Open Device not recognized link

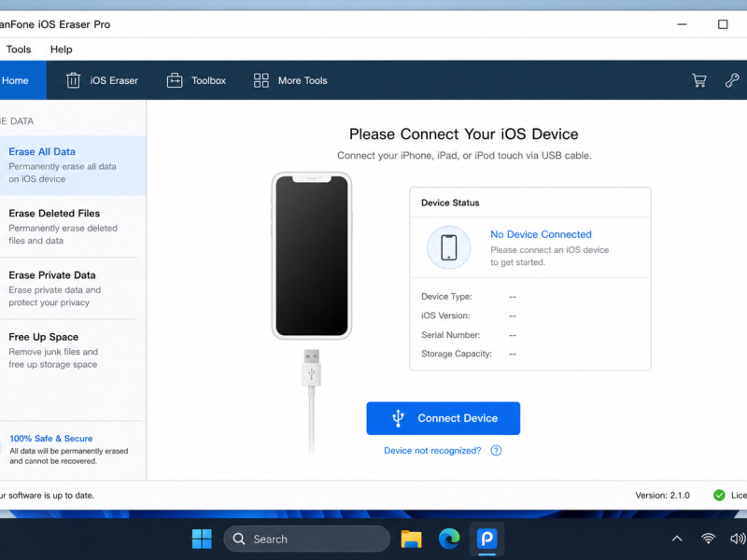(432, 451)
